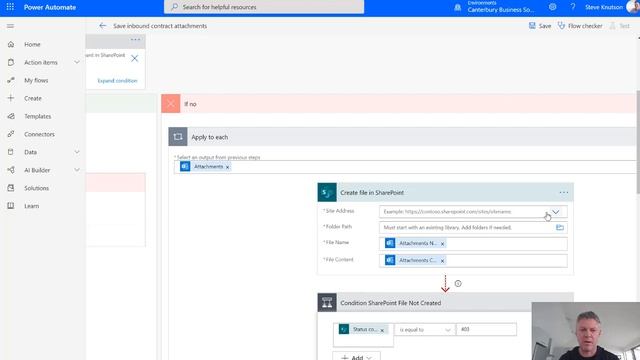Open the folder picker icon in Folder Path
This screenshot has width=640, height=360.
(x=560, y=227)
